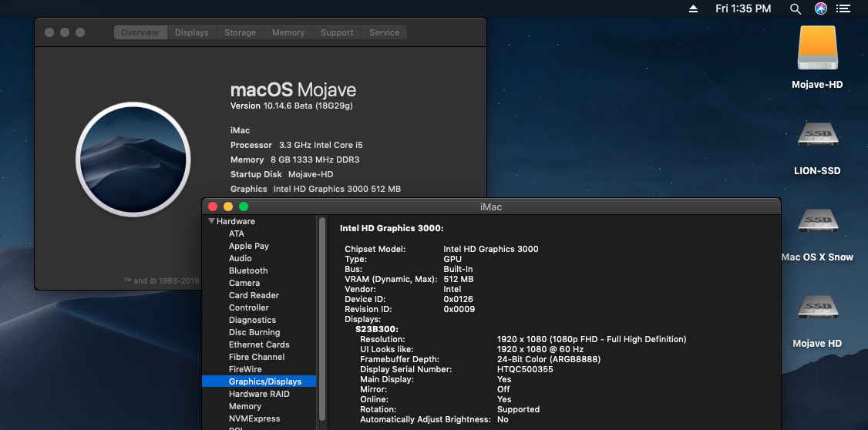Image resolution: width=868 pixels, height=430 pixels.
Task: Click the Intel HD Graphics 3000 heading
Action: coord(392,228)
